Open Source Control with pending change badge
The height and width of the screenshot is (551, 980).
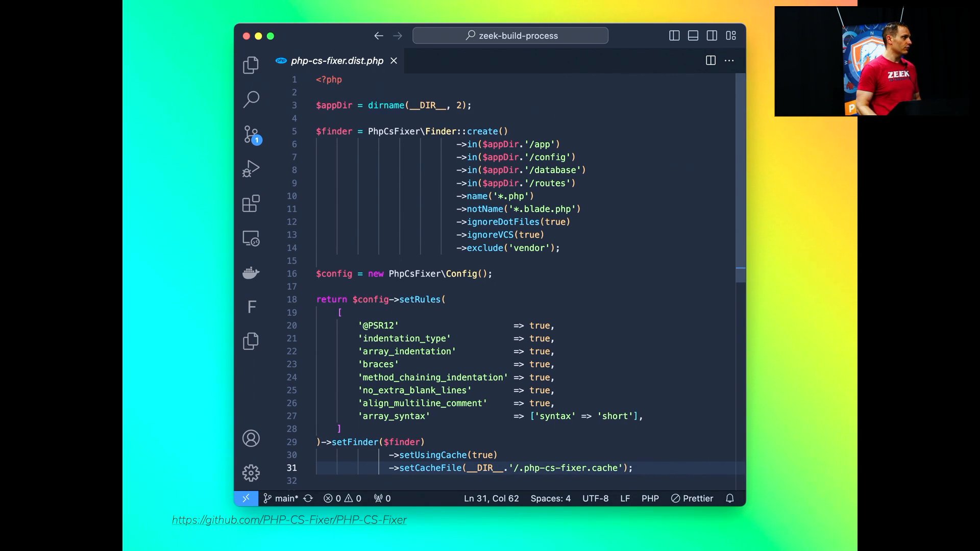pos(251,135)
